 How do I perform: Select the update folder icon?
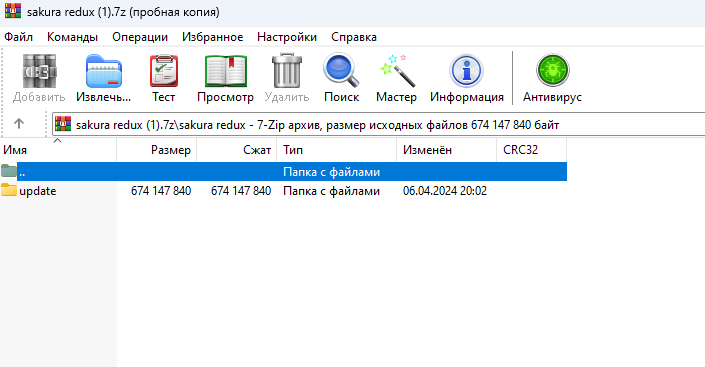click(x=9, y=190)
